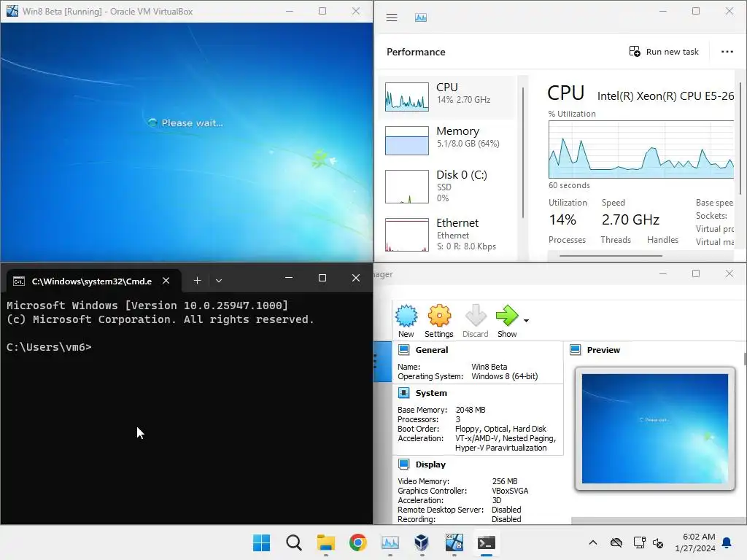Click the CPU utilization graph

coord(640,149)
